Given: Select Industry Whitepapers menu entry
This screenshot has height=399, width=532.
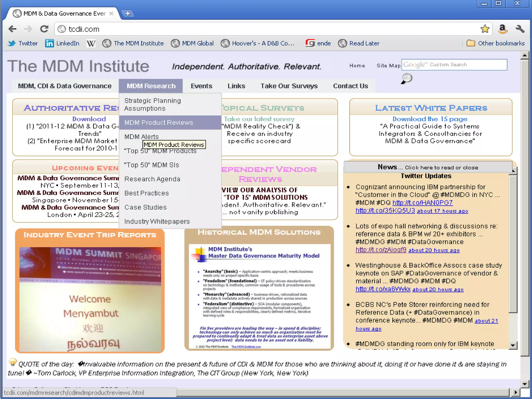Looking at the screenshot, I should pyautogui.click(x=170, y=221).
